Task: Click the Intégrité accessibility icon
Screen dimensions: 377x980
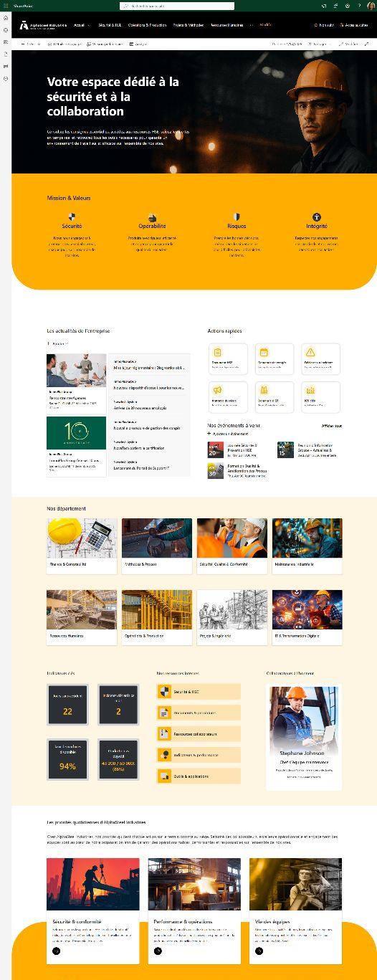Action: click(317, 216)
